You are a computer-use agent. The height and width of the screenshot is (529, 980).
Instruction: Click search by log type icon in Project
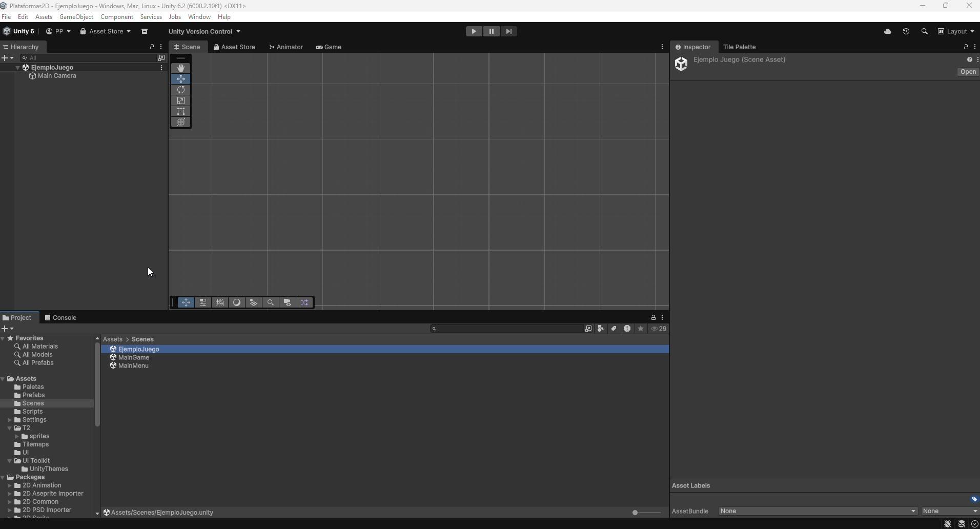coord(627,329)
